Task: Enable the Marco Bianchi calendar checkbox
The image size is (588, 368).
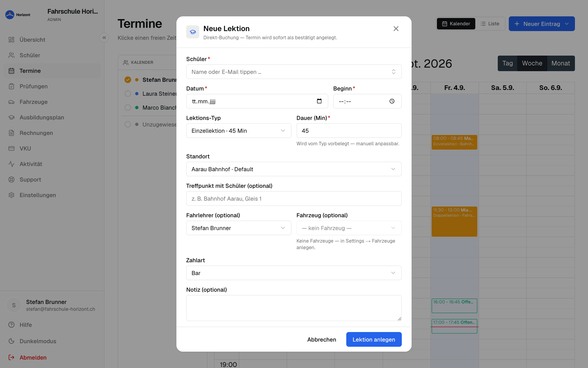Action: [128, 107]
